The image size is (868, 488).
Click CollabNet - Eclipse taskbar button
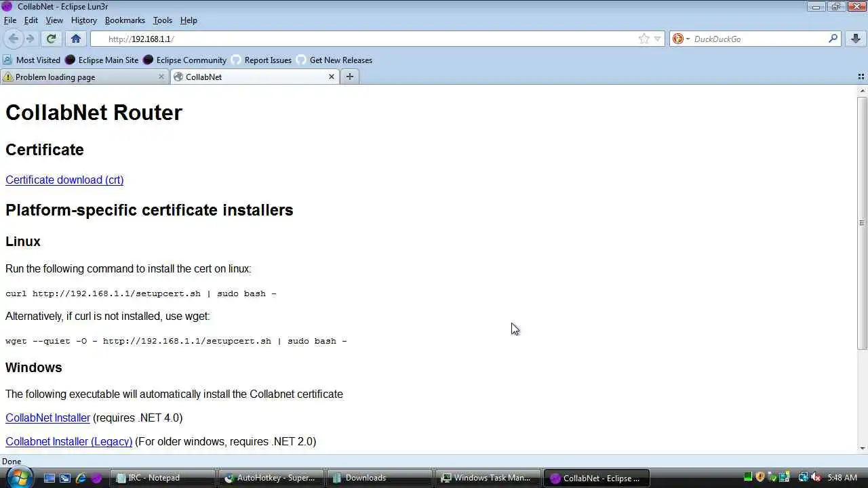596,478
